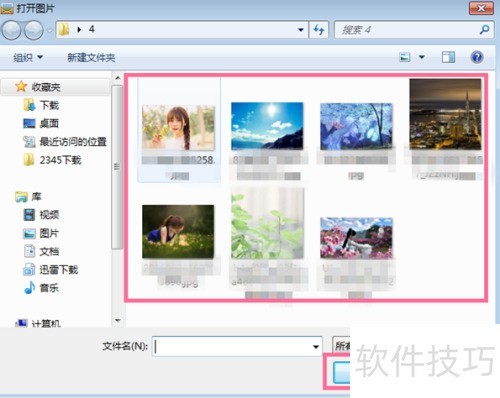Image resolution: width=500 pixels, height=398 pixels.
Task: Click the computer icon beside 计算机
Action: pyautogui.click(x=22, y=323)
